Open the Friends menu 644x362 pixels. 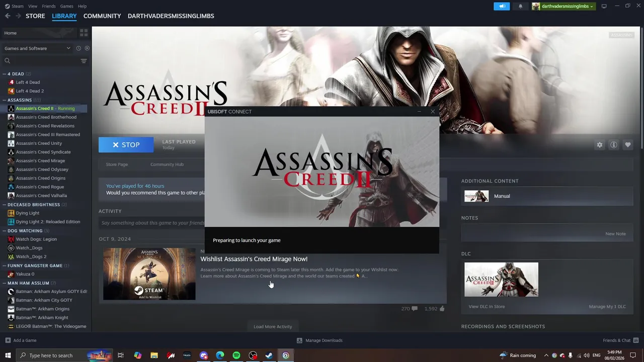point(49,6)
